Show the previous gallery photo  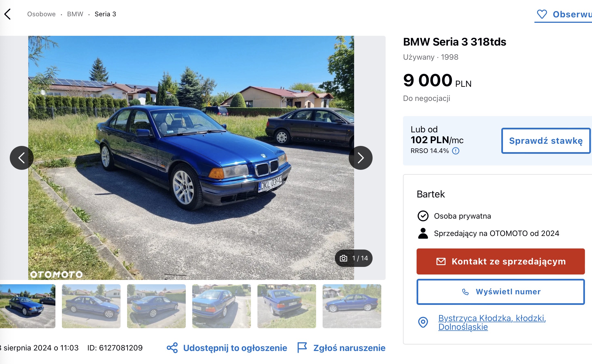(22, 158)
